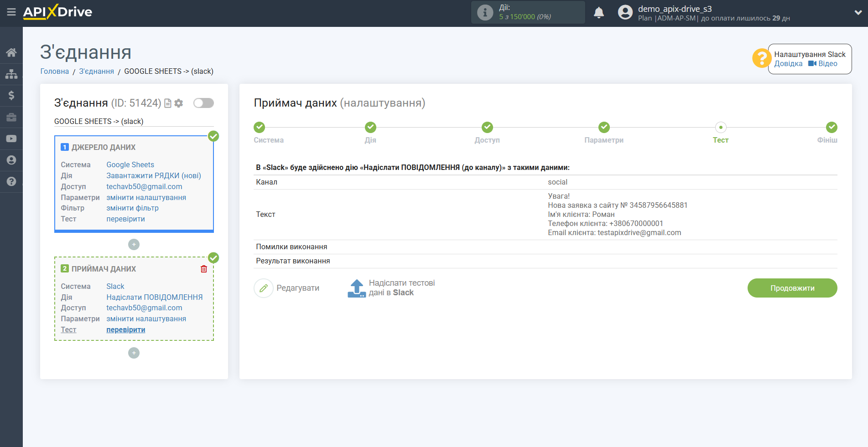Click source Тест перевірити link
The height and width of the screenshot is (447, 868).
125,219
